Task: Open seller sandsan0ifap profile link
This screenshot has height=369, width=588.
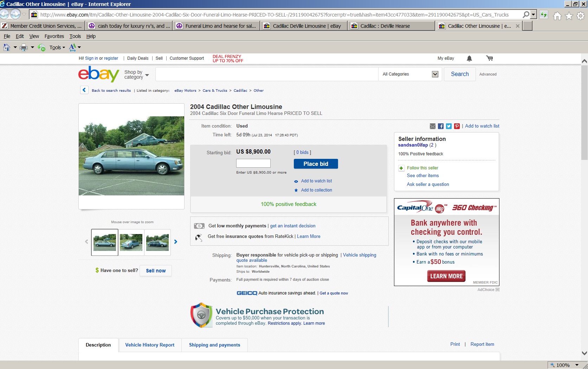Action: [x=413, y=145]
